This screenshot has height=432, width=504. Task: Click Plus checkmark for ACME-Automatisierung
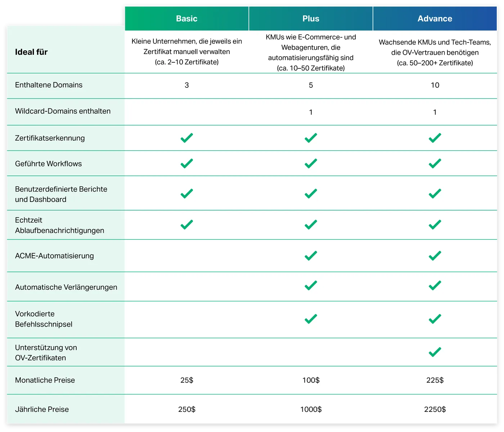(x=311, y=256)
